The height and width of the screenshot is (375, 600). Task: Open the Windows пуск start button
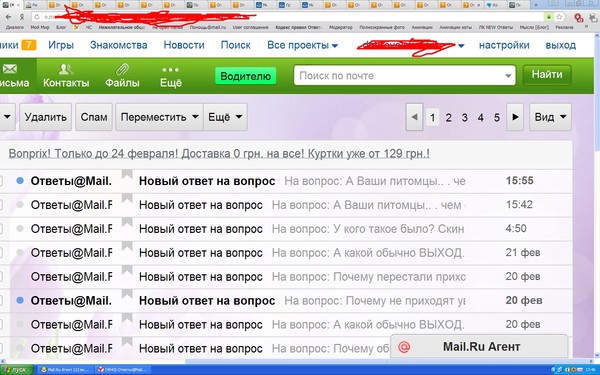click(x=17, y=370)
